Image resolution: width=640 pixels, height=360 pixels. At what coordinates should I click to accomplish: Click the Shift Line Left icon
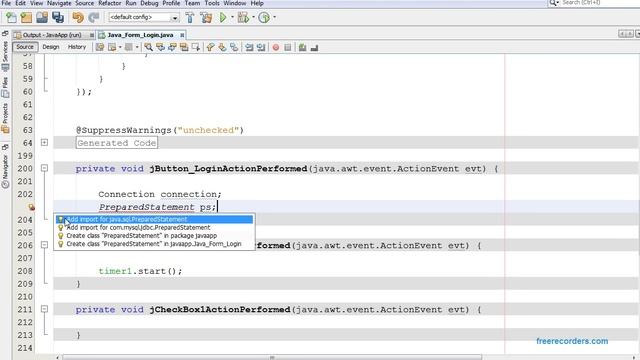pyautogui.click(x=249, y=47)
